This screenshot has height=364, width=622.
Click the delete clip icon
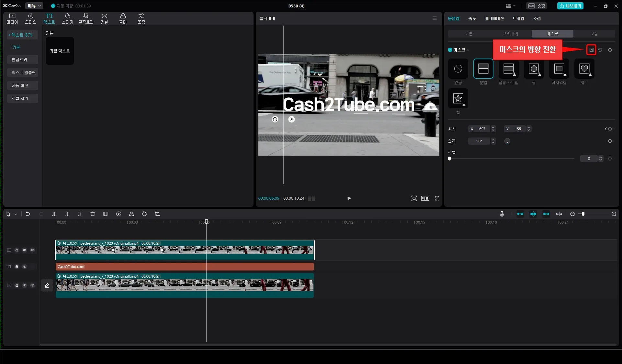tap(93, 214)
